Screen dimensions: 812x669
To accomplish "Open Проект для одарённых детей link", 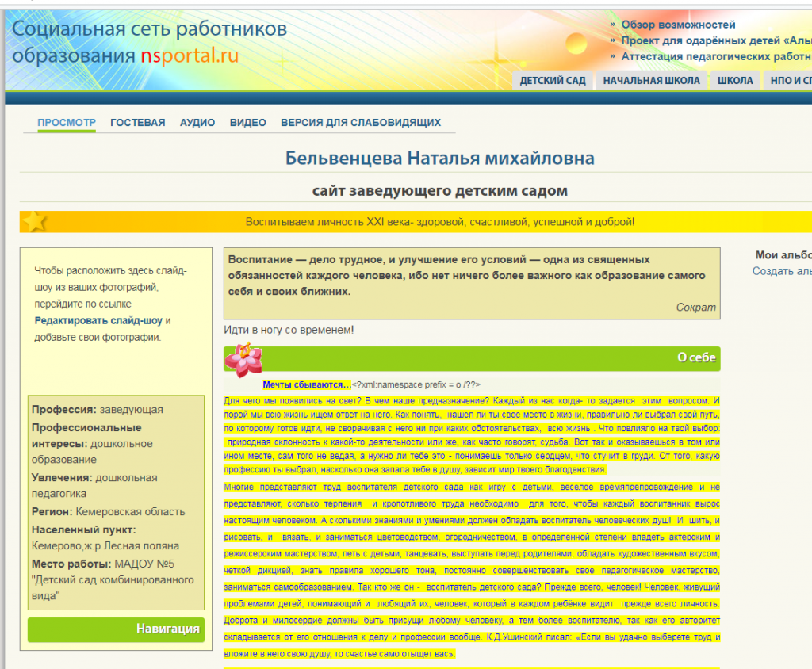I will [716, 40].
